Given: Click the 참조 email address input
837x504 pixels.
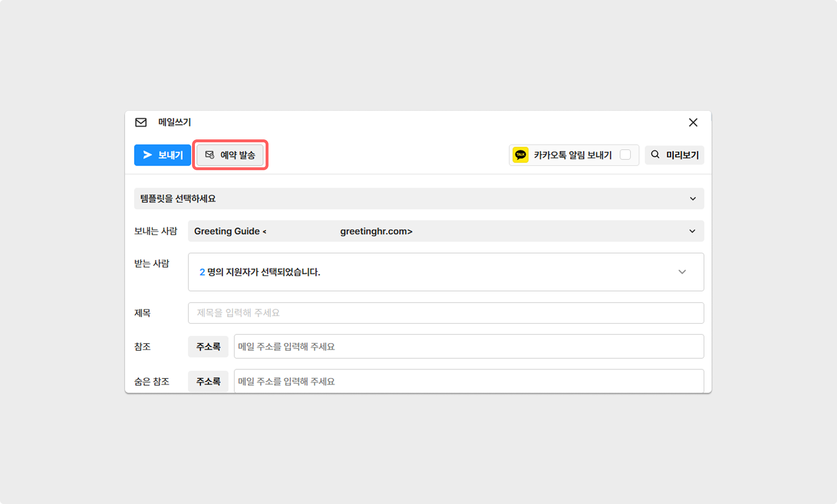Looking at the screenshot, I should click(469, 346).
